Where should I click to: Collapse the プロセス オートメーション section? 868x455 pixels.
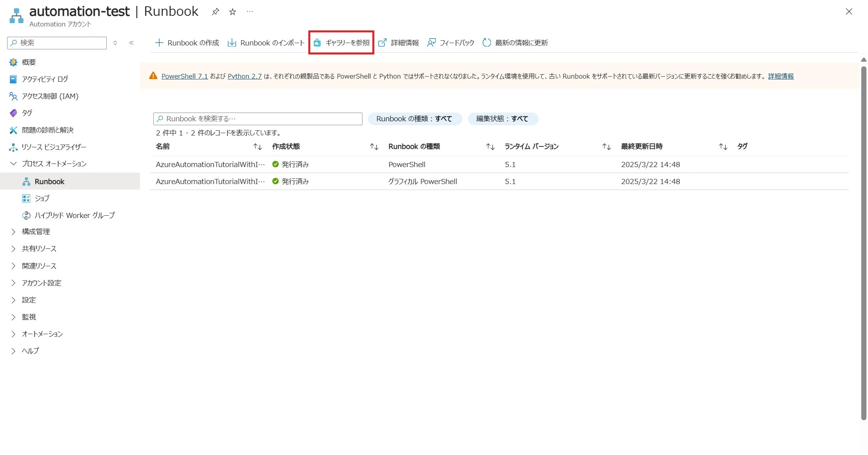(x=13, y=164)
